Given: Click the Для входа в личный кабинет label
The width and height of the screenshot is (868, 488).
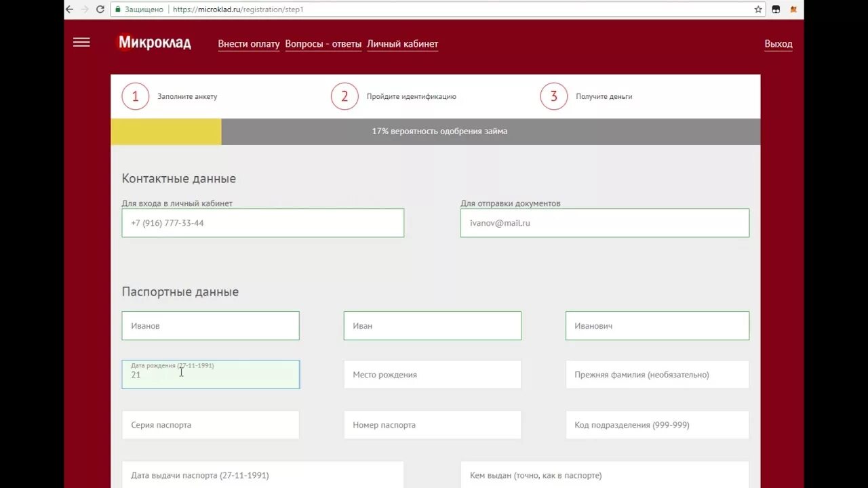Looking at the screenshot, I should (x=177, y=203).
